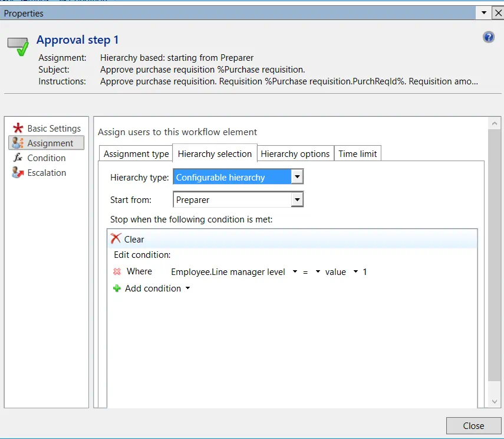
Task: Switch to the Hierarchy options tab
Action: (295, 154)
